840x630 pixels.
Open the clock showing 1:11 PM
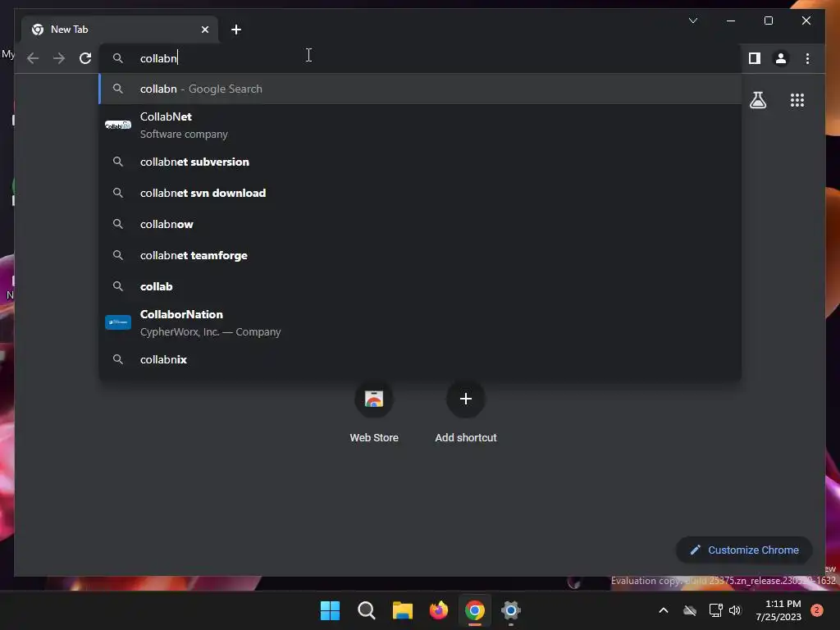778,610
